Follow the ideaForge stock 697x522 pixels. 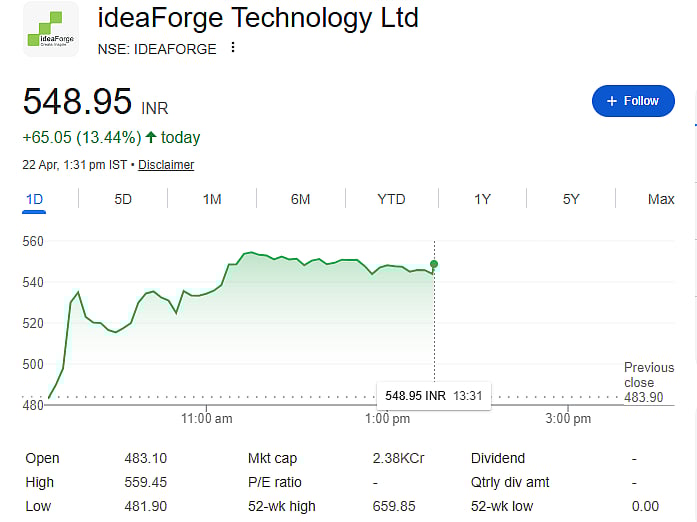(x=632, y=101)
